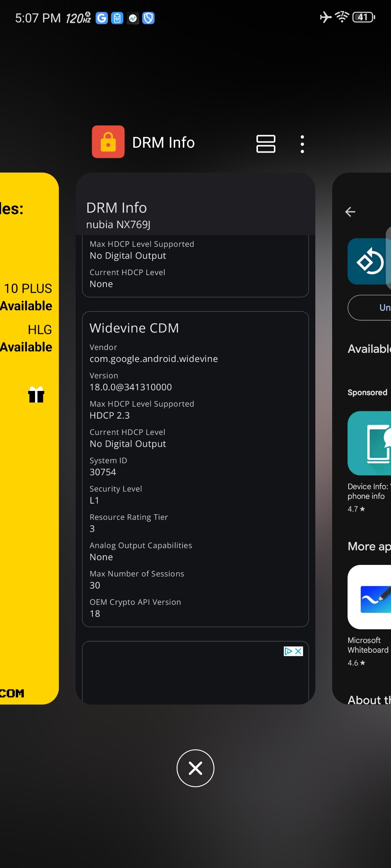Image resolution: width=391 pixels, height=868 pixels.
Task: Tap the shield icon in the status bar
Action: point(149,18)
